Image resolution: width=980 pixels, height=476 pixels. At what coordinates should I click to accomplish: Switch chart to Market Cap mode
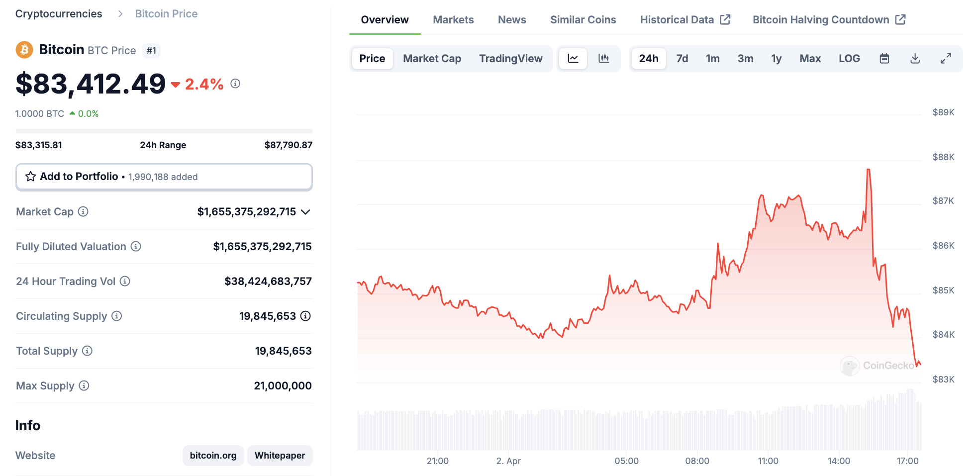click(x=432, y=59)
